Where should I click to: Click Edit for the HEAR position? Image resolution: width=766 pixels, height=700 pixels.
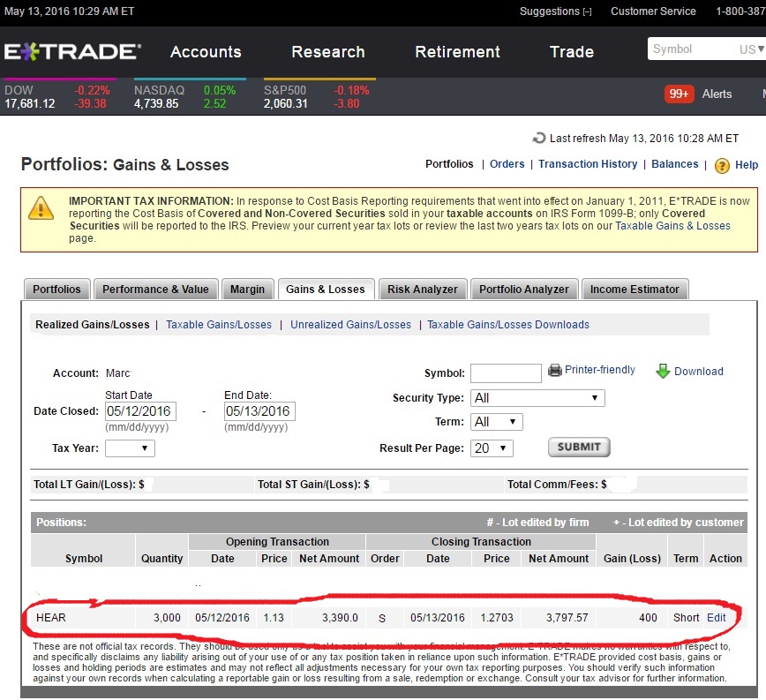pos(717,617)
